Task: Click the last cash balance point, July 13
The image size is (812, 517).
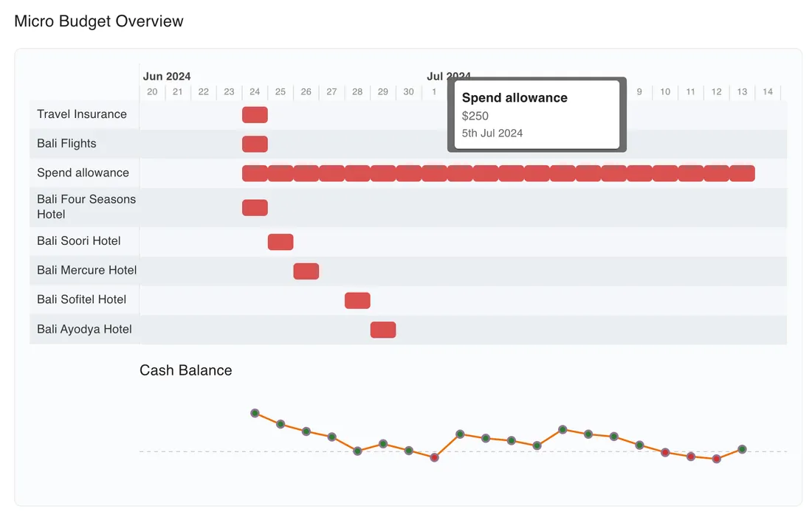Action: tap(742, 449)
